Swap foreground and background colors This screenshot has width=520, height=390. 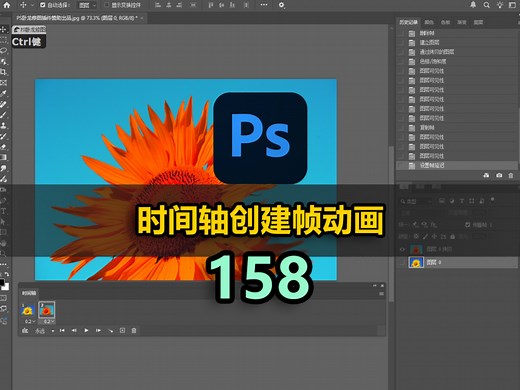click(7, 274)
